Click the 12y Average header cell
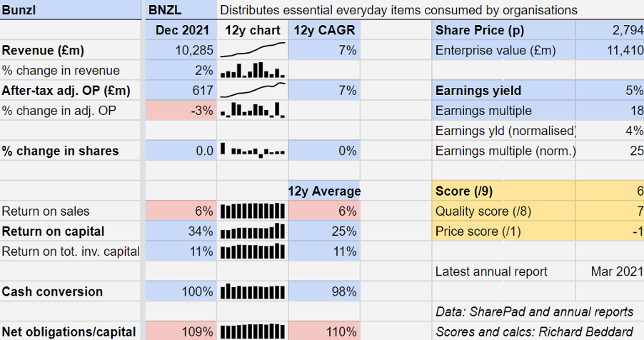644x340 pixels. click(324, 191)
